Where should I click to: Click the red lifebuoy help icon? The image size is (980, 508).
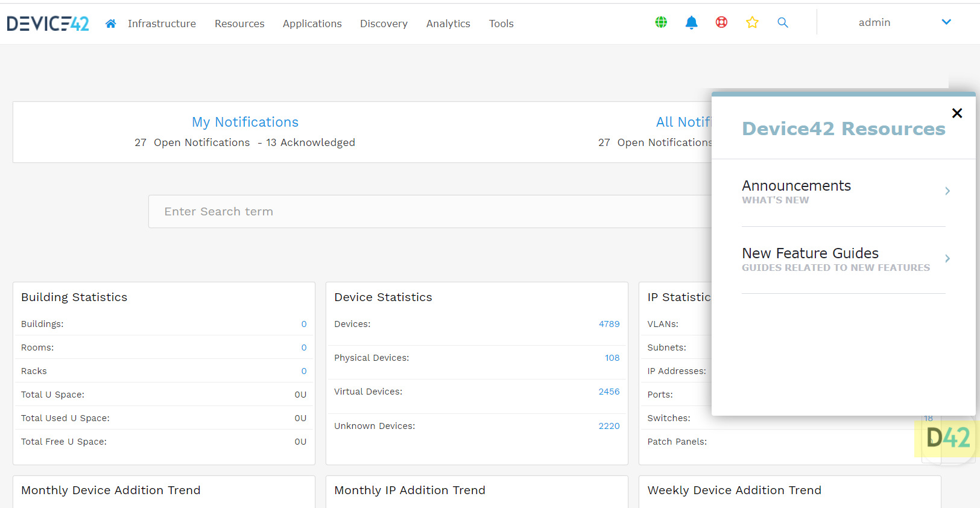click(x=721, y=22)
